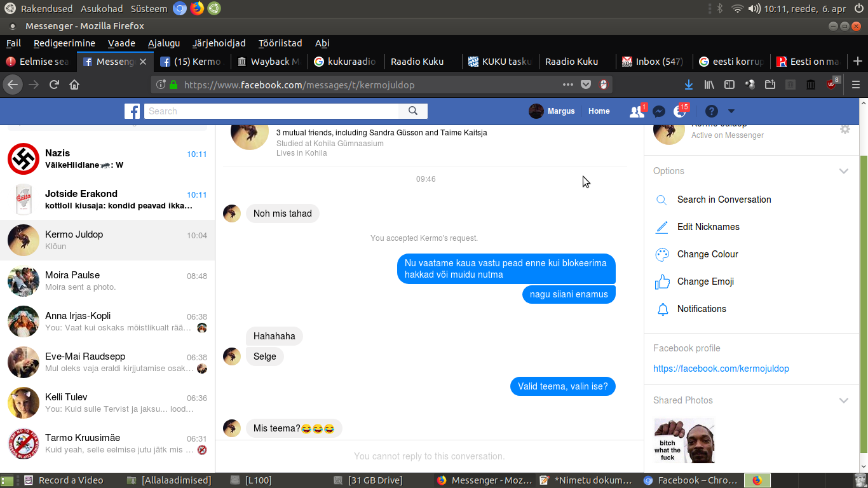868x488 pixels.
Task: Open Firefox home page icon
Action: pos(74,85)
